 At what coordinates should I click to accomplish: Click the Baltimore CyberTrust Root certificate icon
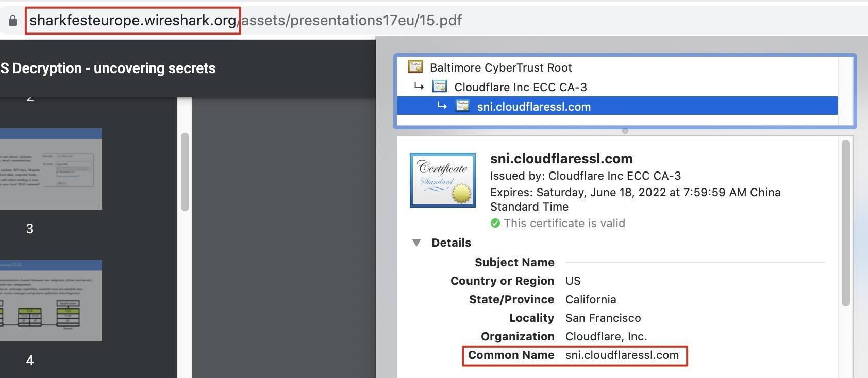click(x=415, y=67)
